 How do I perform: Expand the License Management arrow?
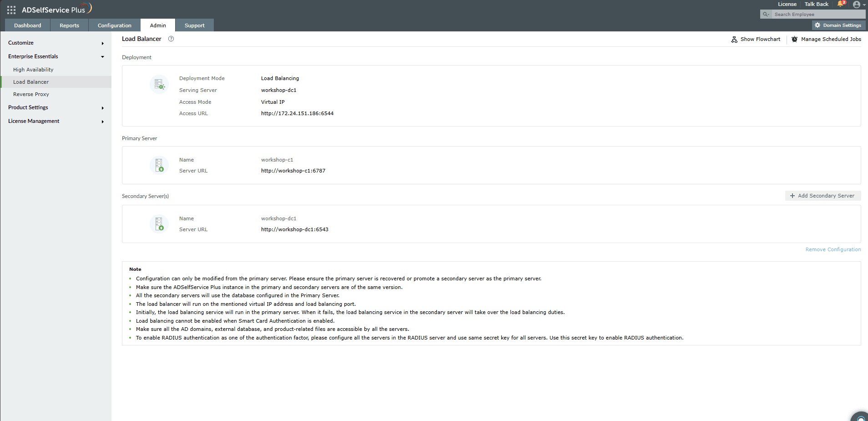[103, 122]
